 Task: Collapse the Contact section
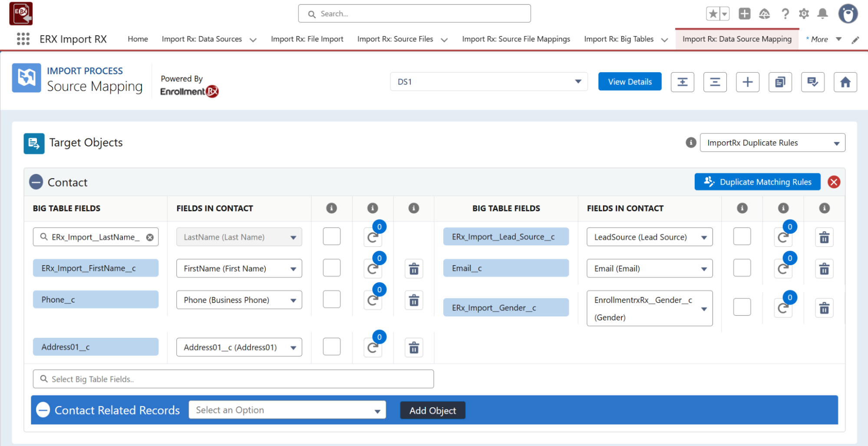(36, 182)
